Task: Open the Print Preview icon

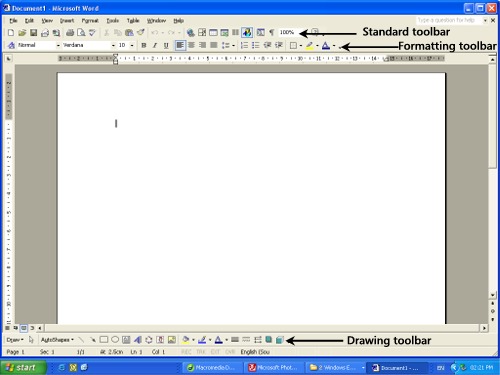Action: coord(81,33)
